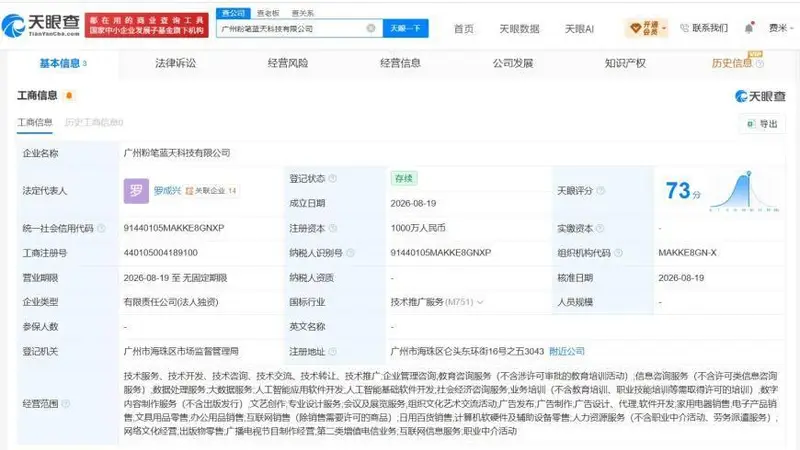Open the 天眼评分 distribution chart
Screen dimensions: 800x450
(x=744, y=191)
